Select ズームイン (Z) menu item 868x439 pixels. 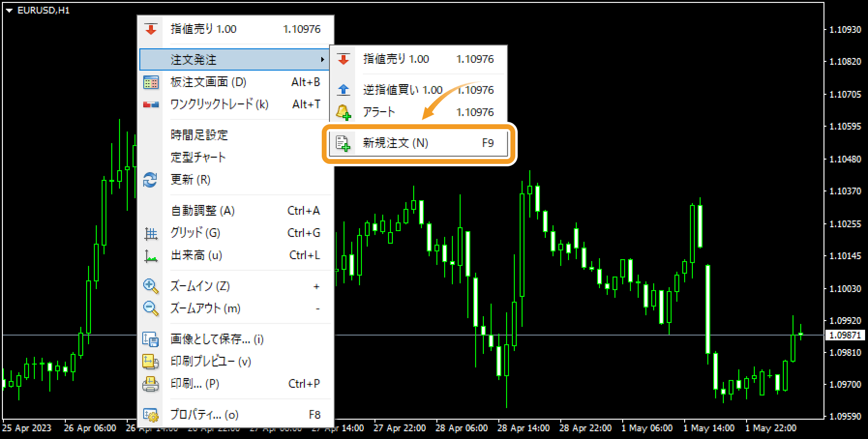[x=236, y=286]
